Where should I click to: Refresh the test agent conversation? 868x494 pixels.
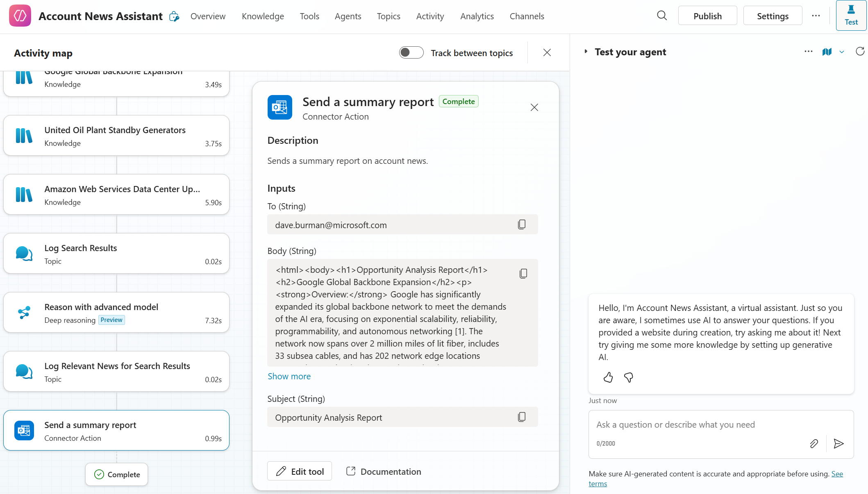coord(860,52)
